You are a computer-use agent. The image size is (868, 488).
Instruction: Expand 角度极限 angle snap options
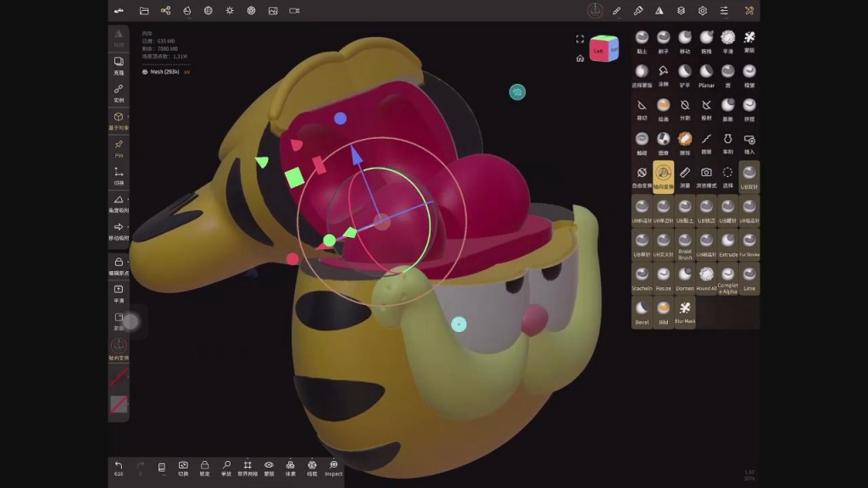click(x=119, y=203)
